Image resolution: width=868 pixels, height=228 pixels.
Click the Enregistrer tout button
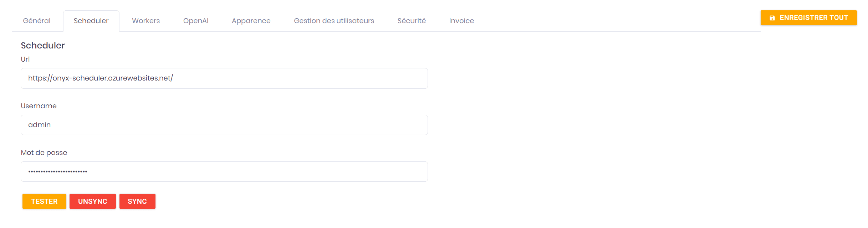pyautogui.click(x=808, y=18)
